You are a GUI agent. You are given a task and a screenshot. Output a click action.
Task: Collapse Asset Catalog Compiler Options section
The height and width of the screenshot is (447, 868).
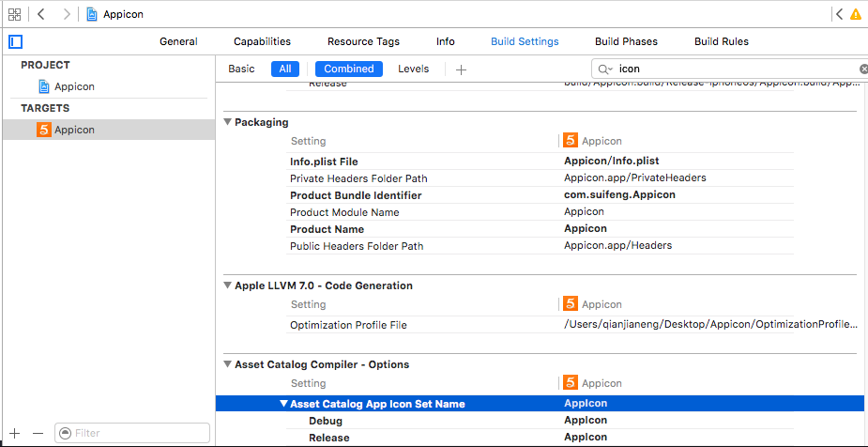227,364
